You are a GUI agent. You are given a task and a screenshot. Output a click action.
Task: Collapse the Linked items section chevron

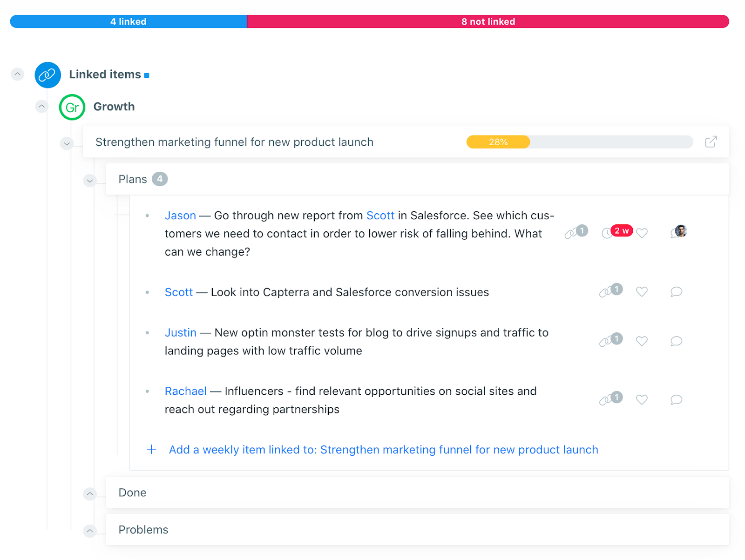[18, 74]
